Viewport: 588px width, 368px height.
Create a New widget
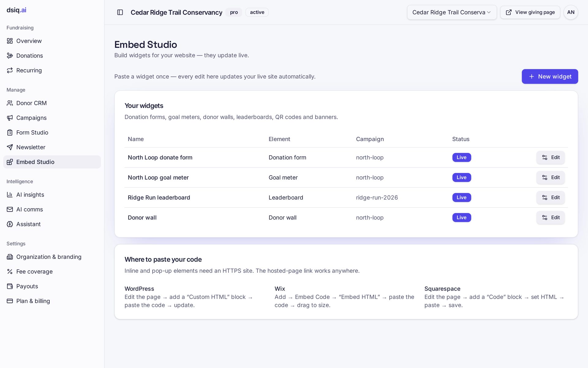[x=550, y=76]
